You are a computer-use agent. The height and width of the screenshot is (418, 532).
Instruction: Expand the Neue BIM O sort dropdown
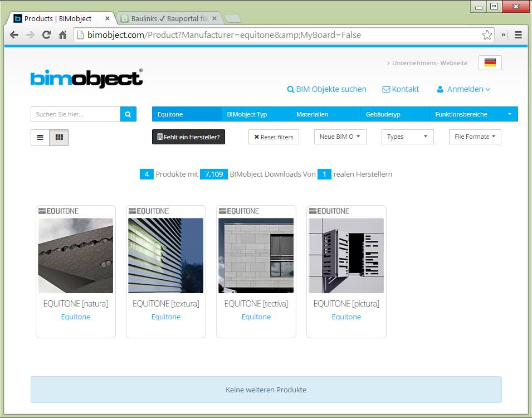click(340, 137)
